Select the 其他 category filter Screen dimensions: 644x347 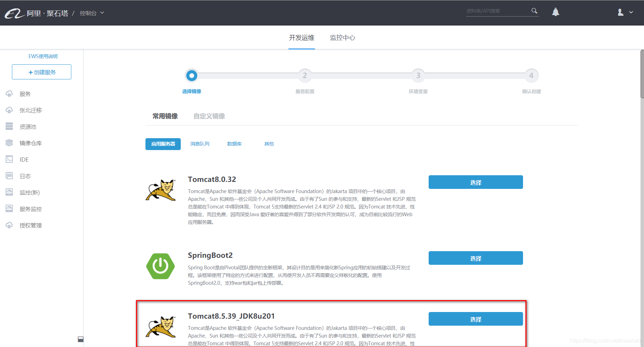(x=269, y=144)
